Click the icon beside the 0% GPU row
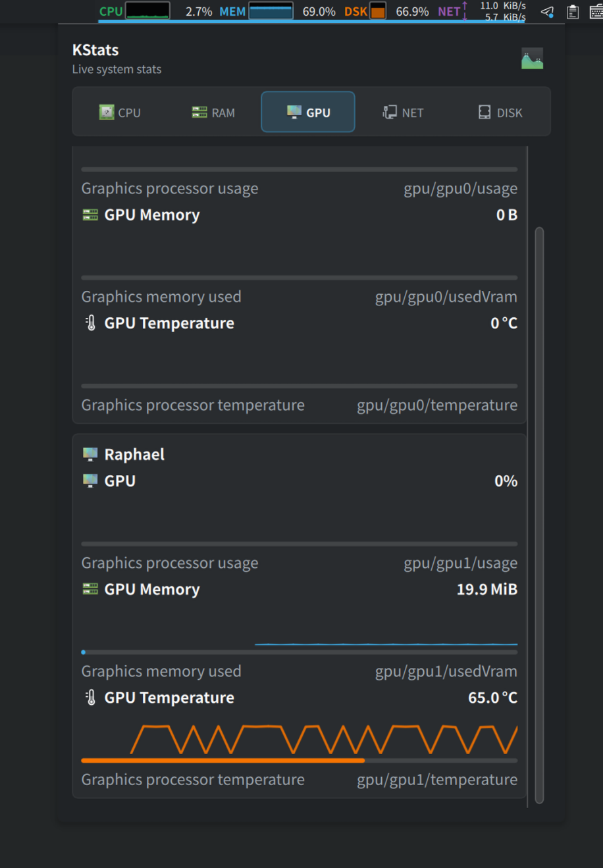This screenshot has width=603, height=868. pos(90,481)
